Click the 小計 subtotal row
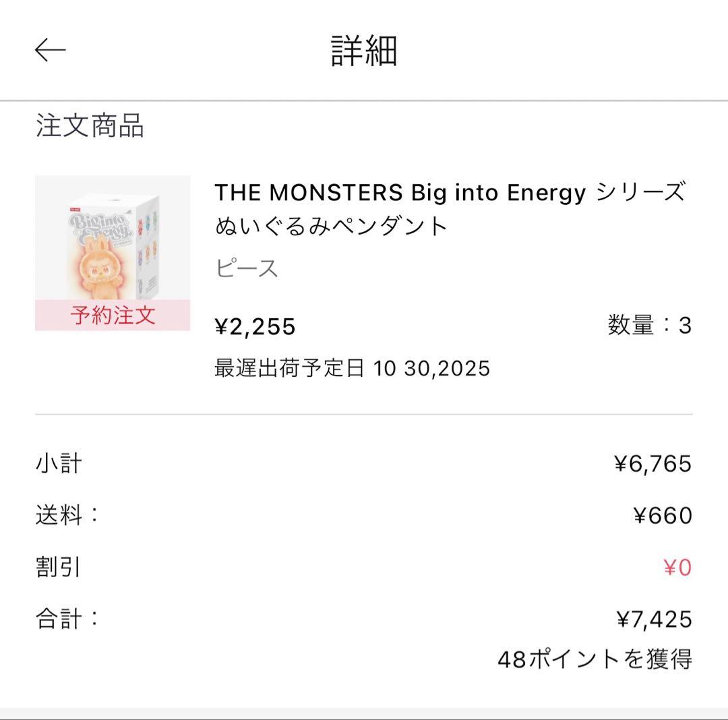This screenshot has width=728, height=720. (x=55, y=461)
